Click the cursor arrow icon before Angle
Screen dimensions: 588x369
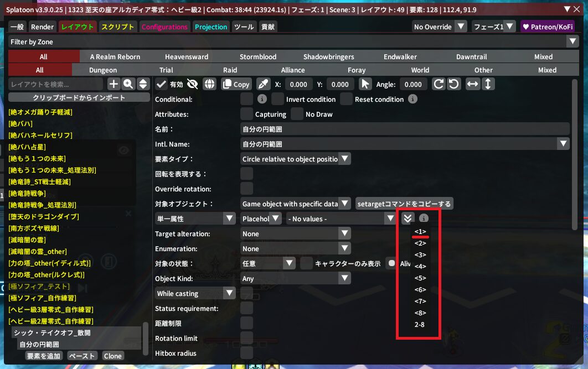click(x=365, y=84)
